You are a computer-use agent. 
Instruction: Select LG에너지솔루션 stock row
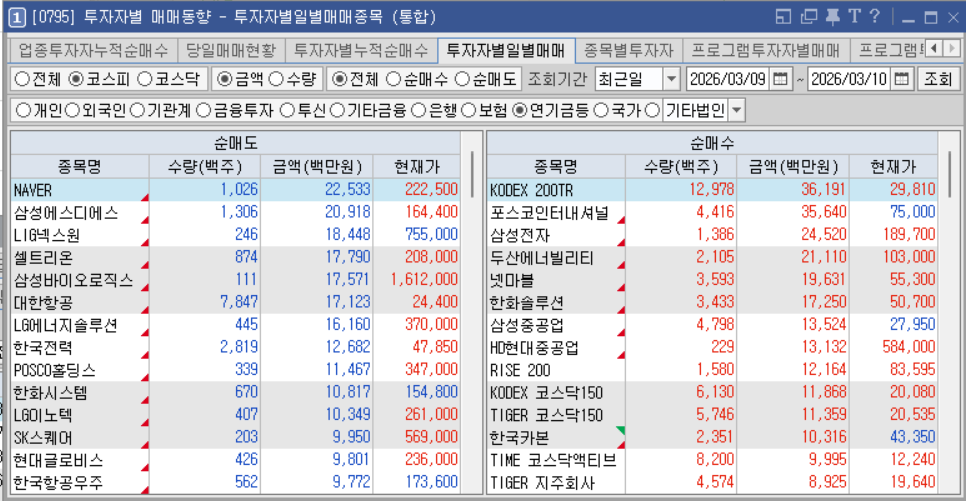click(x=235, y=325)
